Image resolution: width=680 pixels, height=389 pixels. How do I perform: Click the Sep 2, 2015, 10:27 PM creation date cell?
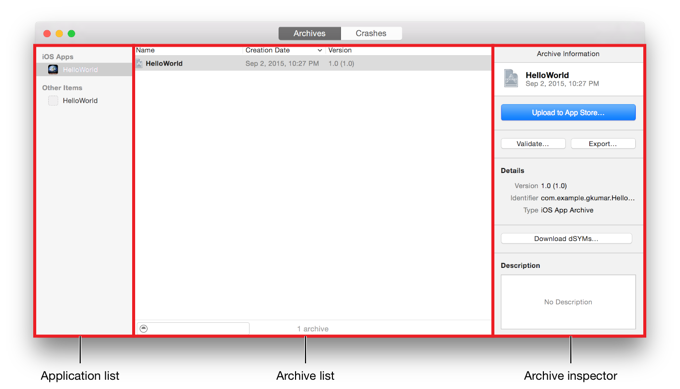pos(282,63)
